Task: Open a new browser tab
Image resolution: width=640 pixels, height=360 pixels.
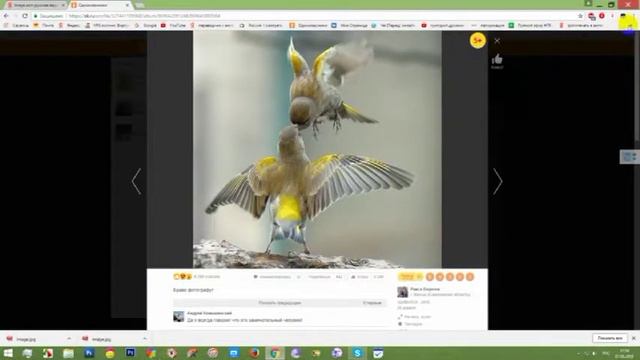Action: coord(140,5)
